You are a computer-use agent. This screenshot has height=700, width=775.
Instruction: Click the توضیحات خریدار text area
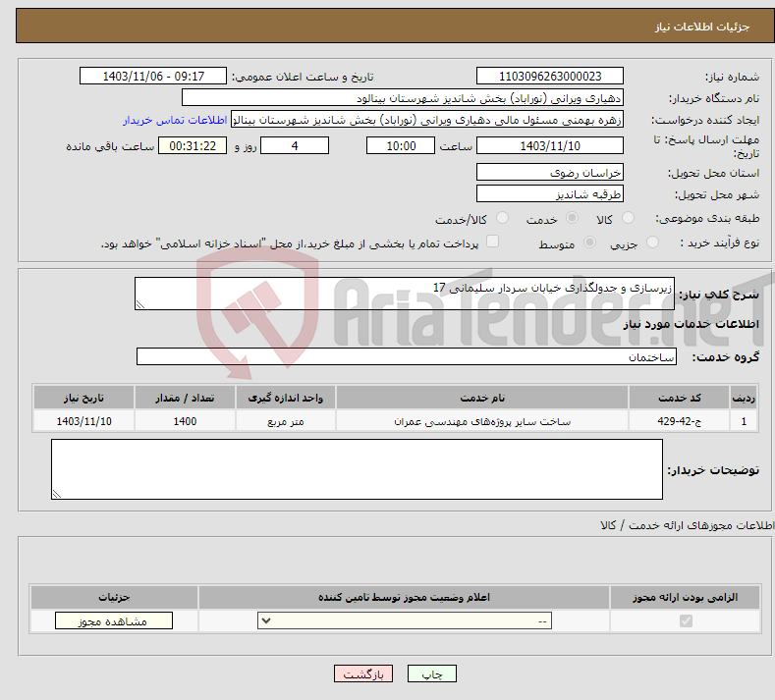coord(357,469)
